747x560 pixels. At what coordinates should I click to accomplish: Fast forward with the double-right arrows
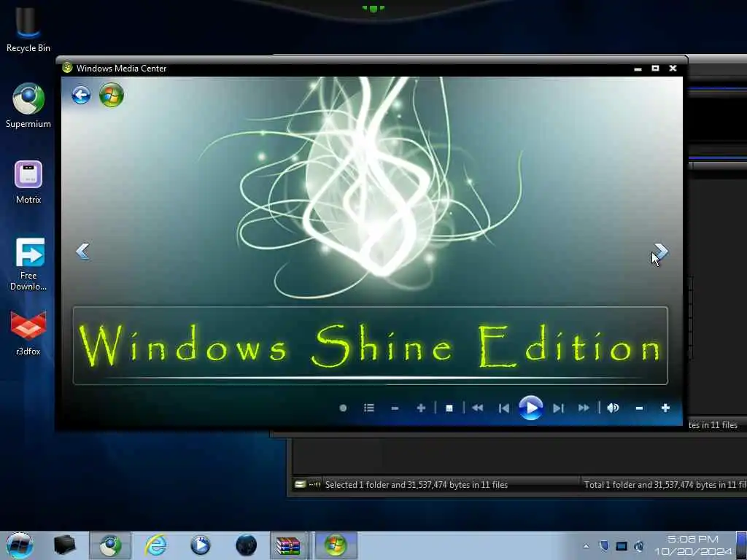(x=584, y=408)
